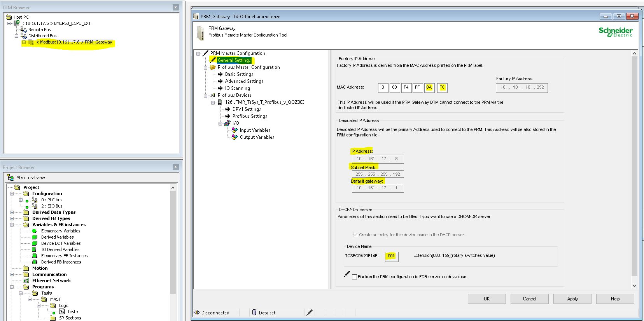Viewport: 644px width, 321px height.
Task: Open the teste section icon
Action: [x=62, y=312]
